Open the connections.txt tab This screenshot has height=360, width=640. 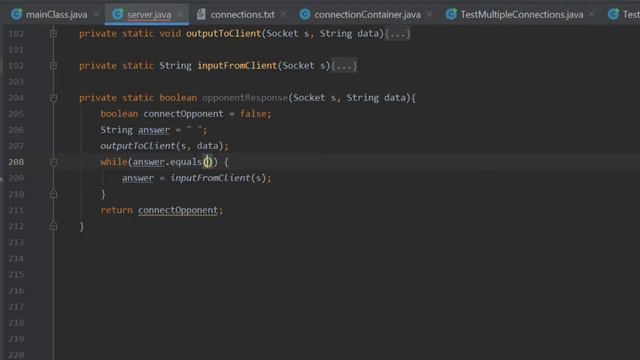[x=242, y=15]
